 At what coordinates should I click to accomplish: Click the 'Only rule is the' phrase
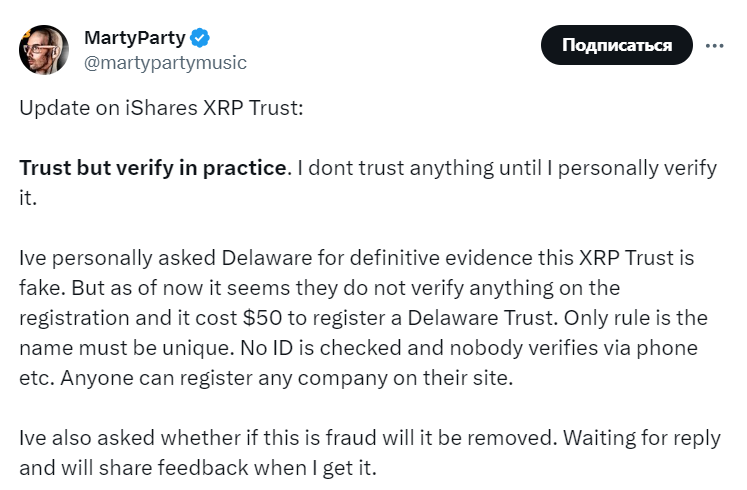636,318
